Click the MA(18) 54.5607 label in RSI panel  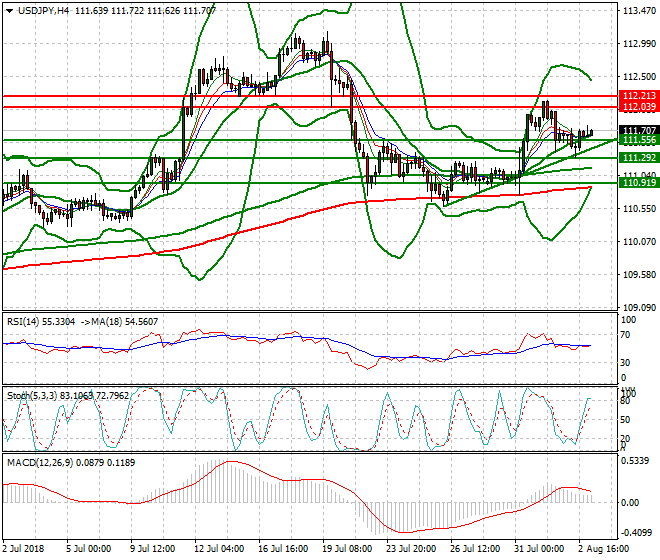coord(122,322)
